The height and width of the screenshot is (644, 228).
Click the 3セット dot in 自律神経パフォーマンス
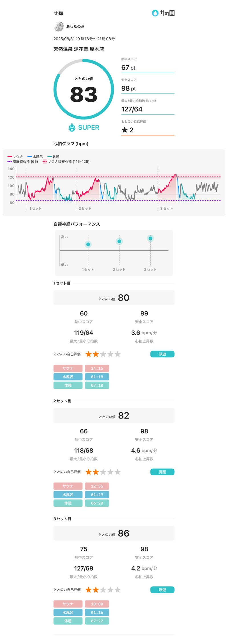pos(150,238)
